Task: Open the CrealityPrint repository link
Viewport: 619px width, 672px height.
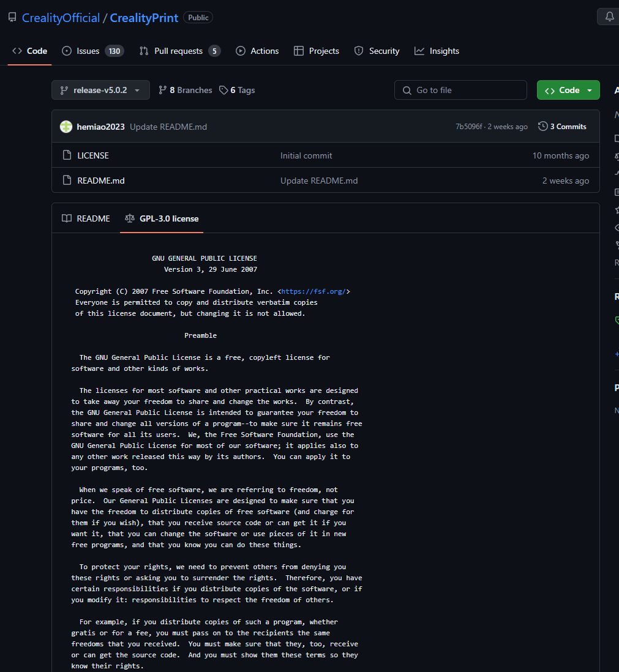Action: pyautogui.click(x=144, y=18)
